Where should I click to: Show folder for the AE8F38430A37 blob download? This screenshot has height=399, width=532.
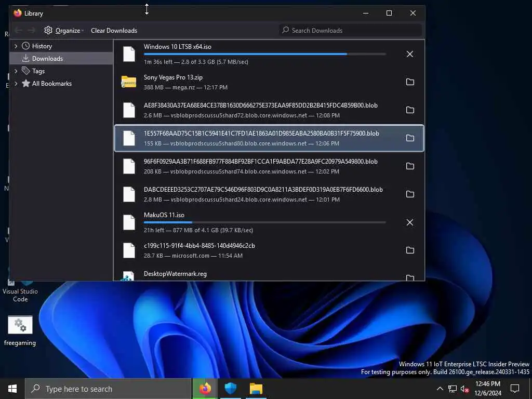pyautogui.click(x=410, y=110)
